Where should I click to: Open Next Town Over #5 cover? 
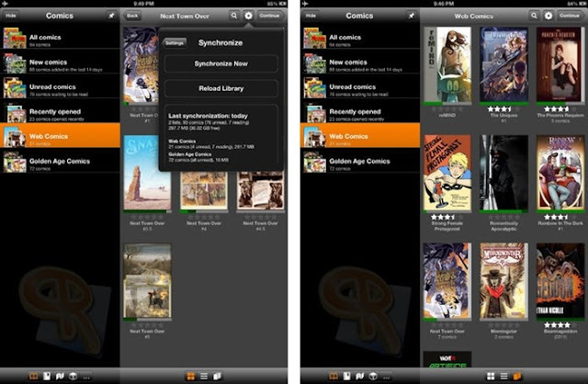(x=147, y=281)
